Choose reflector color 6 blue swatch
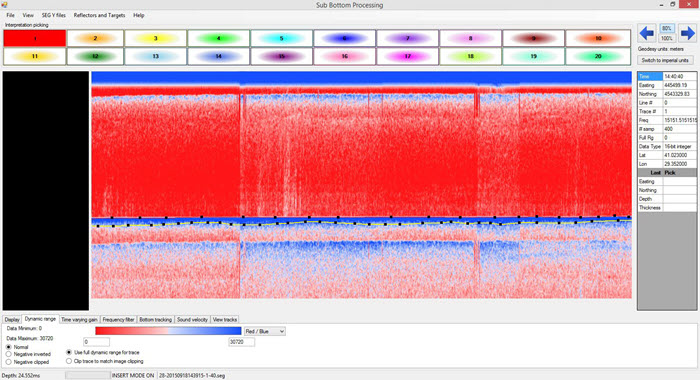Viewport: 700px width, 380px height. coord(344,38)
